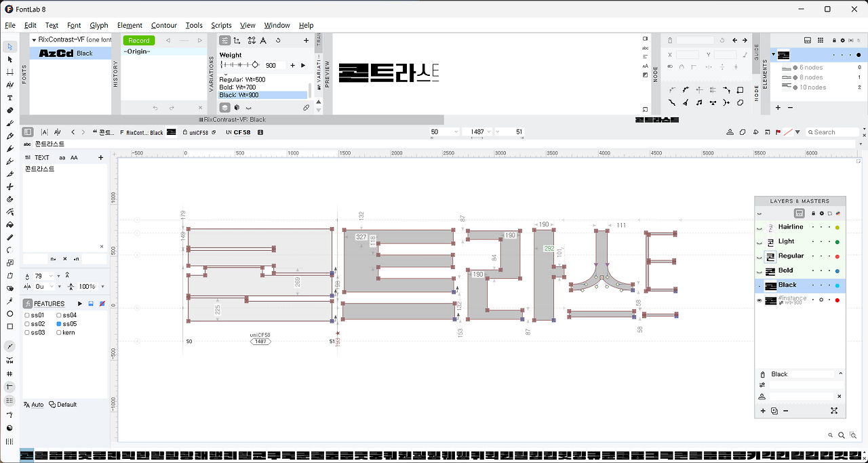The width and height of the screenshot is (868, 463).
Task: Click the red flag icon
Action: click(778, 132)
